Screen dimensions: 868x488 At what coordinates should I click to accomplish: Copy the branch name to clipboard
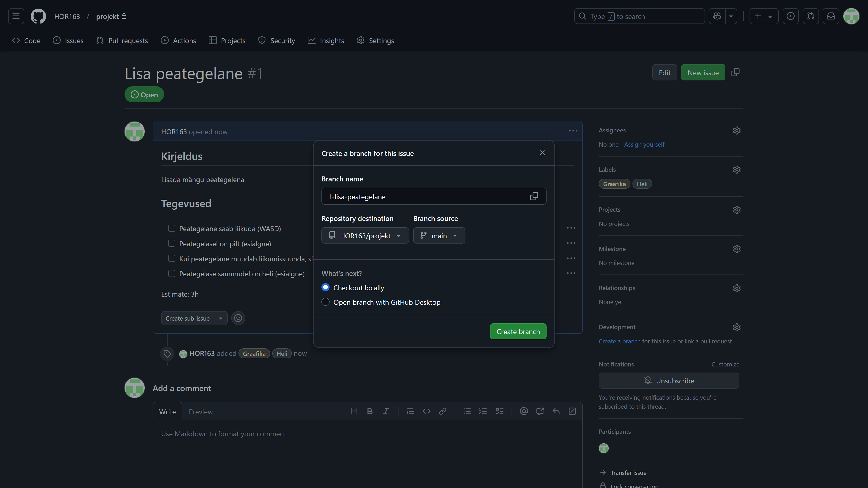click(x=534, y=196)
